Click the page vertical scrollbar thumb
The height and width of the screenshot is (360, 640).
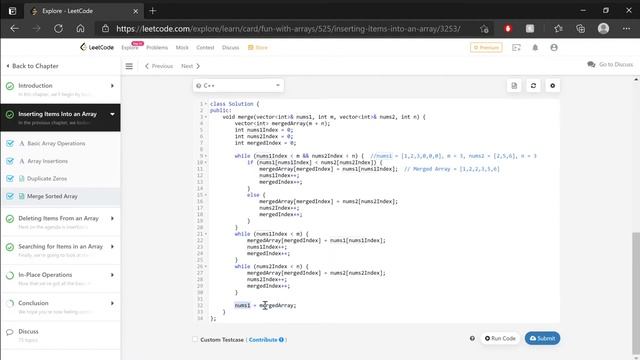636,293
